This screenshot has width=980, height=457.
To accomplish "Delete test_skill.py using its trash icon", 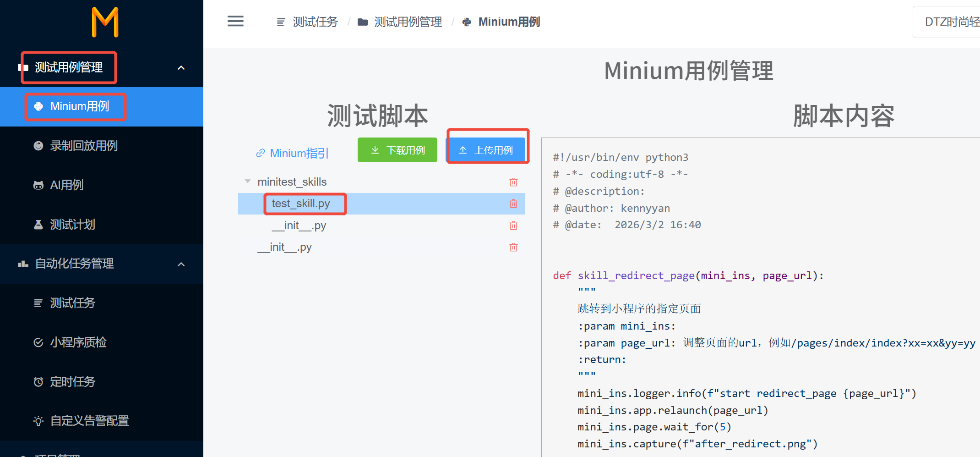I will [x=513, y=204].
